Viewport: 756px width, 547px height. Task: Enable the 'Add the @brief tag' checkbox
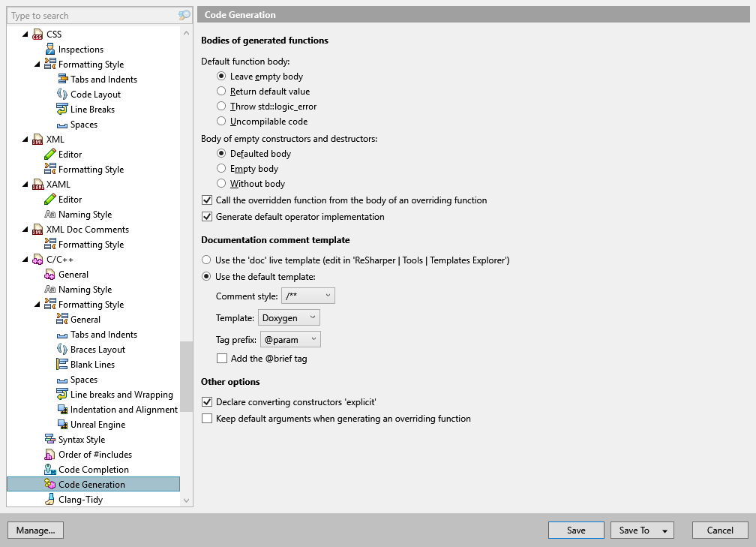(x=222, y=358)
